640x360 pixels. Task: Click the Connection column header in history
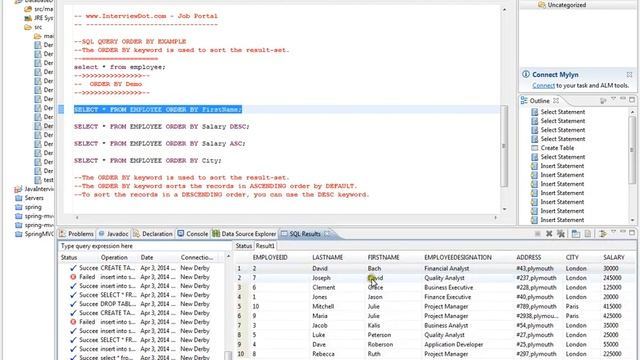[x=197, y=258]
